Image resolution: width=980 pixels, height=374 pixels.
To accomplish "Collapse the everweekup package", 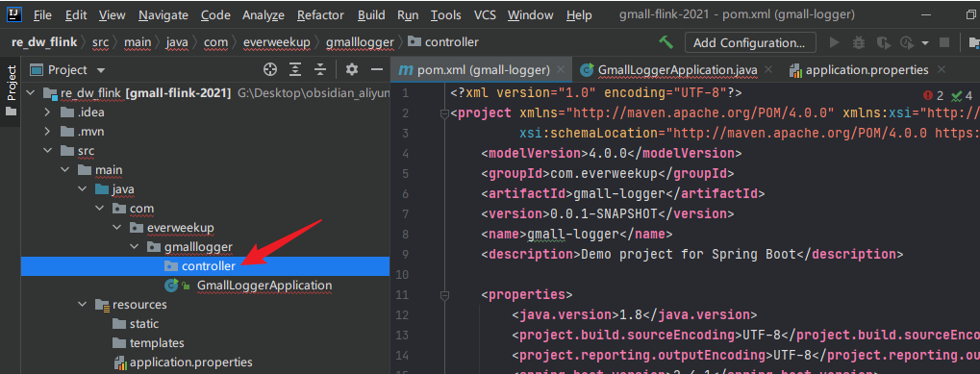I will coord(117,227).
